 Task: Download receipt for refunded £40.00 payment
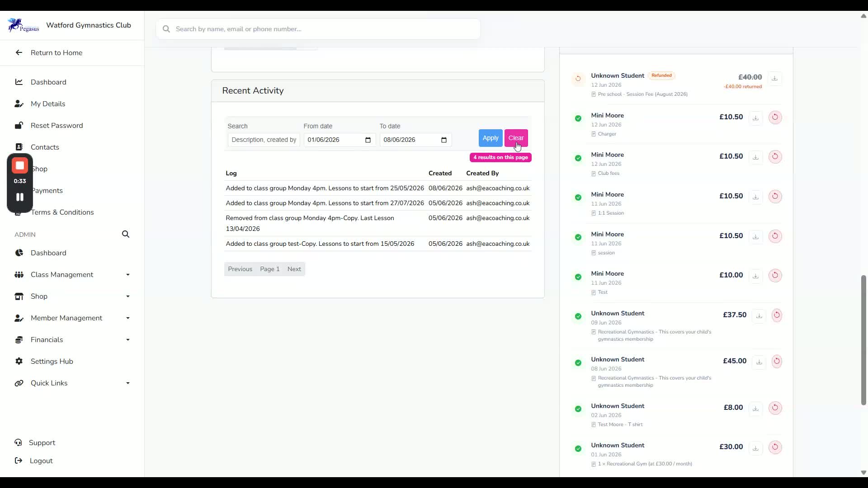774,79
